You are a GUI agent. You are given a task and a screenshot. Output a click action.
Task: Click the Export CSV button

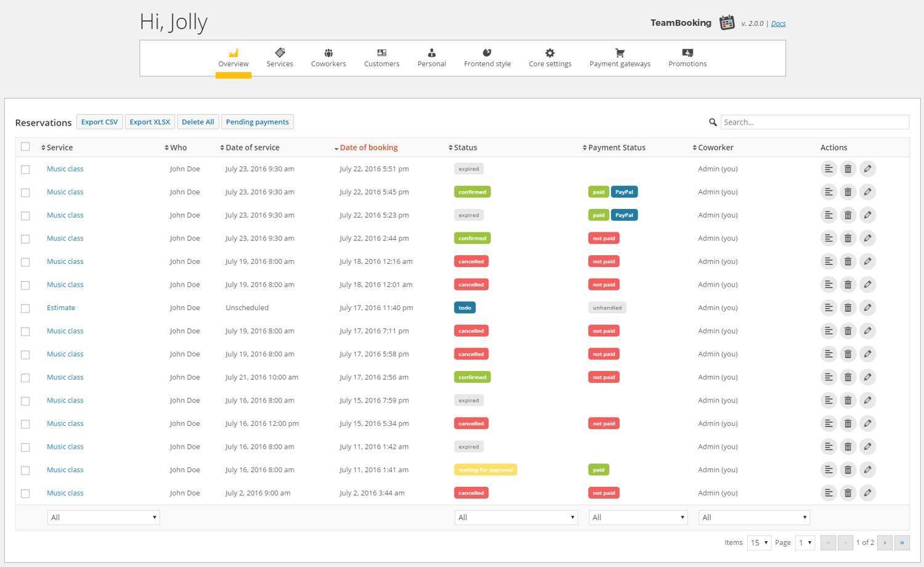99,122
